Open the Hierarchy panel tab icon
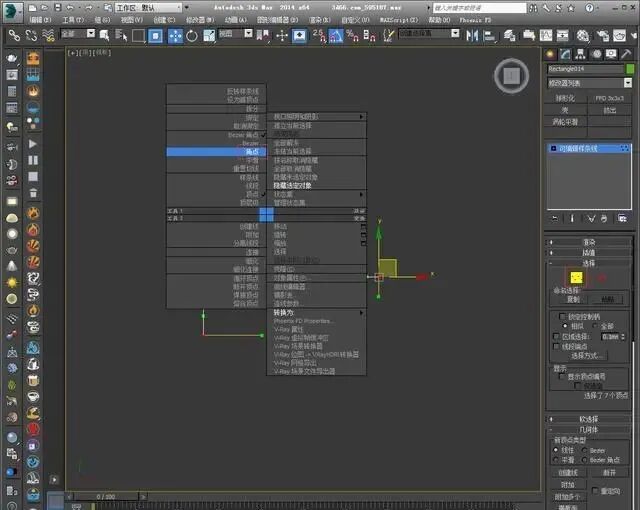Viewport: 640px width, 510px height. [x=580, y=54]
